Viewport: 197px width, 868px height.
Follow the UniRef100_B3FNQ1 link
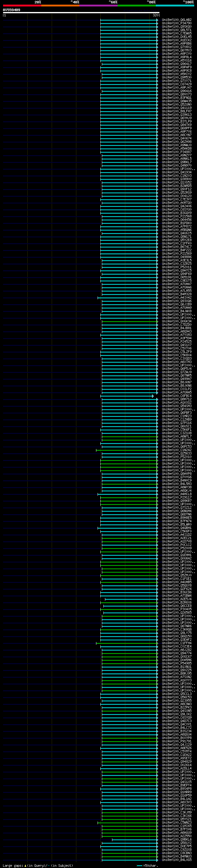pyautogui.click(x=177, y=98)
